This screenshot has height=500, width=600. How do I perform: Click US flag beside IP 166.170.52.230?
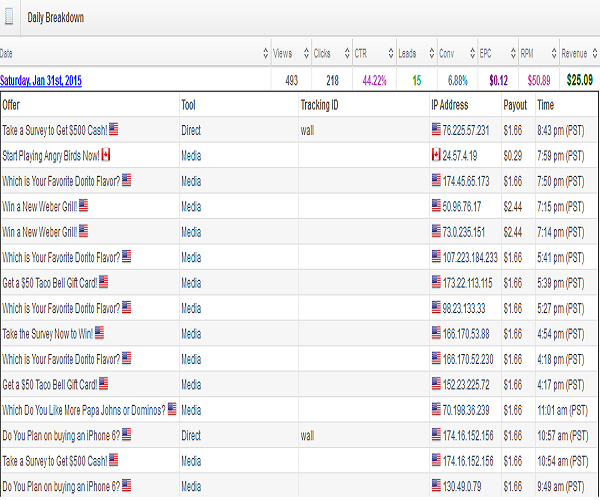[436, 358]
